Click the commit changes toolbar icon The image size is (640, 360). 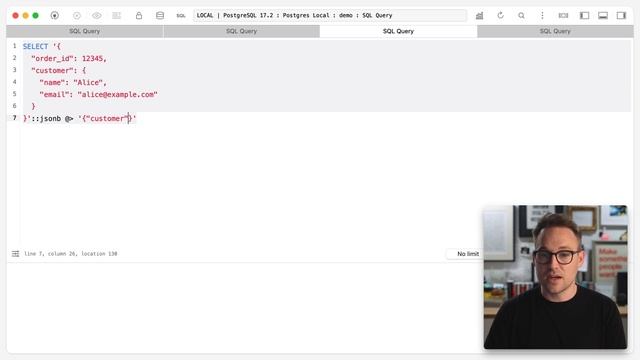coord(77,16)
